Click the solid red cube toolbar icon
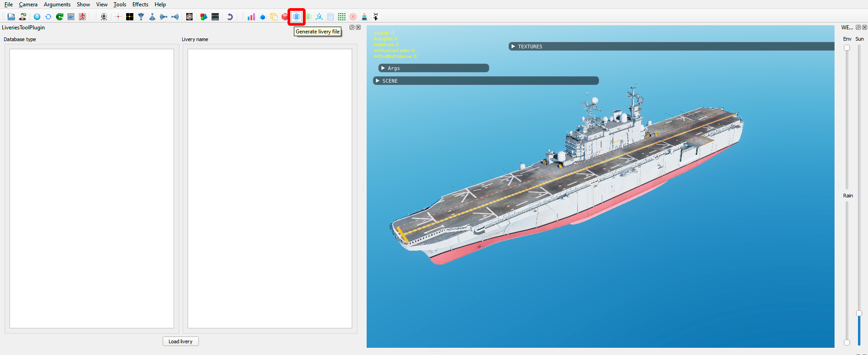The image size is (868, 355). pos(285,17)
